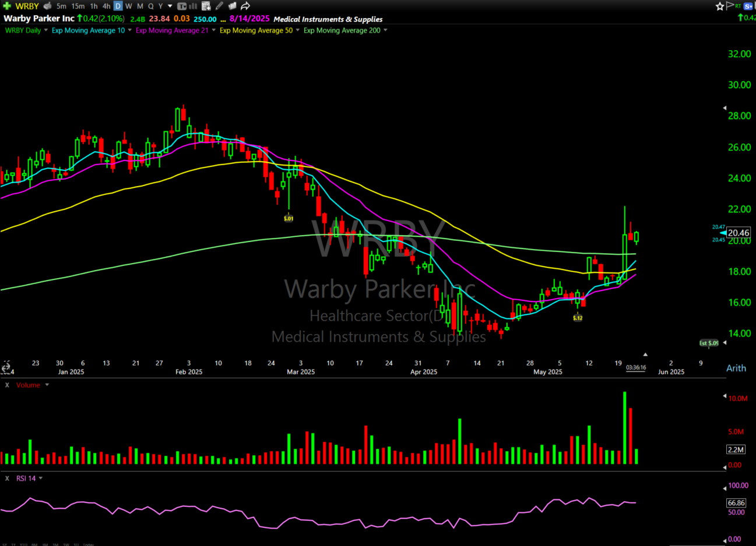Select Q quarterly timeframe

click(151, 6)
